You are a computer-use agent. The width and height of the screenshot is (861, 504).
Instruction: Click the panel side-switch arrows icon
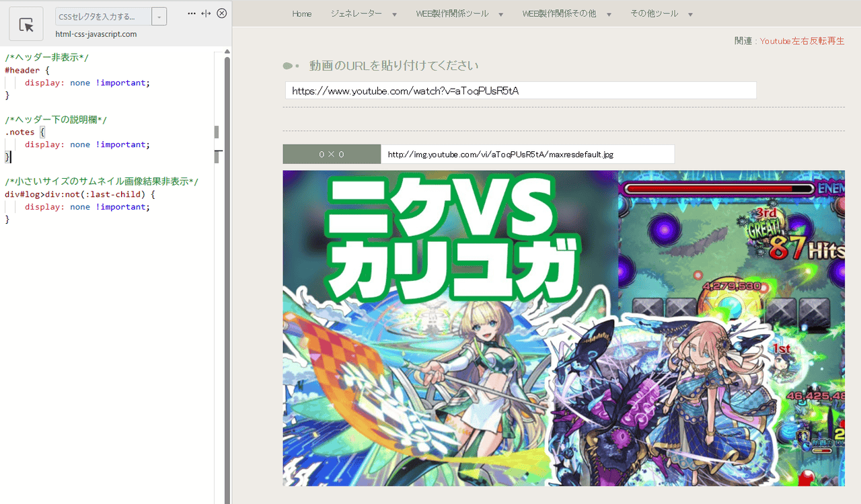tap(207, 13)
